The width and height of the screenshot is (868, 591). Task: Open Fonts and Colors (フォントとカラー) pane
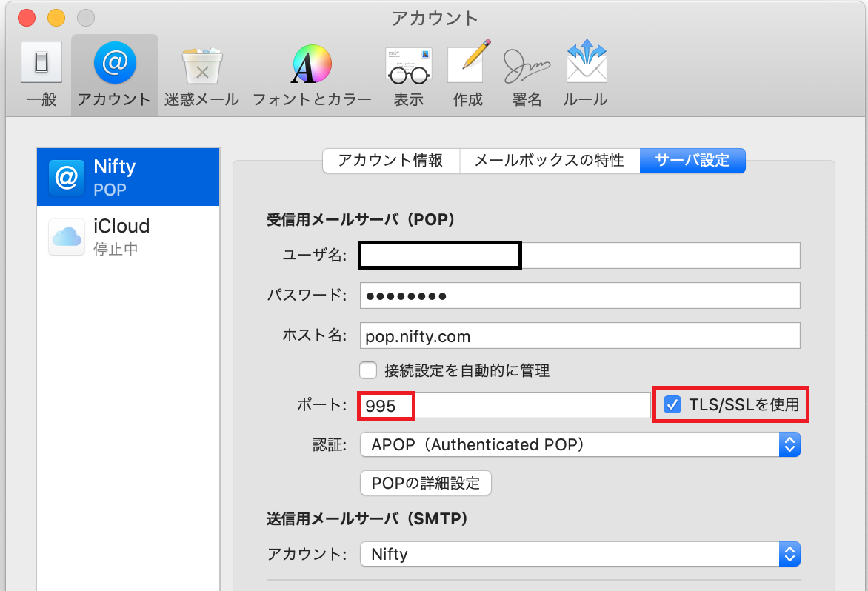[312, 74]
